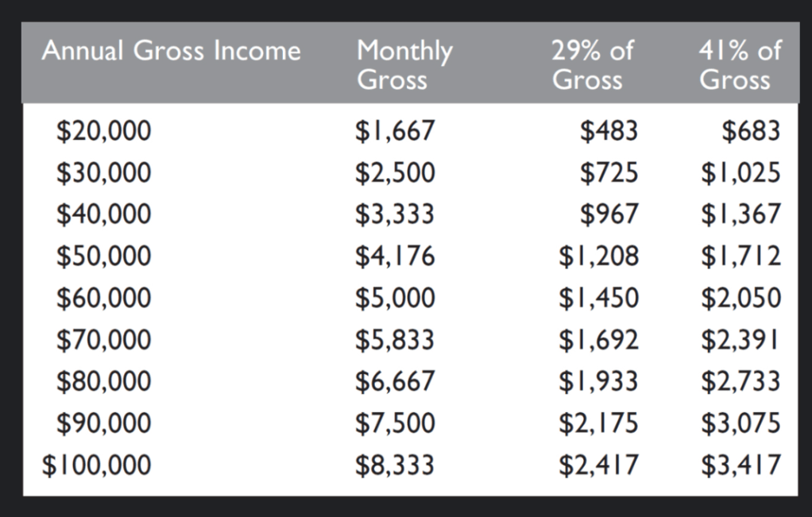
Task: Select the $967 value in 29% column
Action: [x=609, y=214]
